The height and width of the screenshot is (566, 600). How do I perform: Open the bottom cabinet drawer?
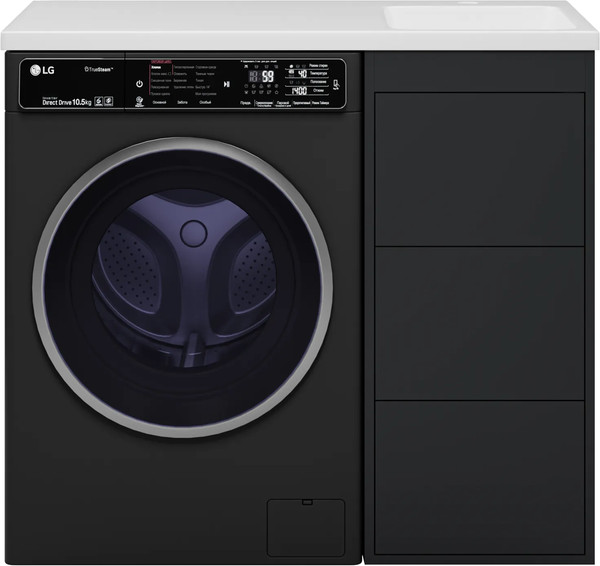(479, 477)
